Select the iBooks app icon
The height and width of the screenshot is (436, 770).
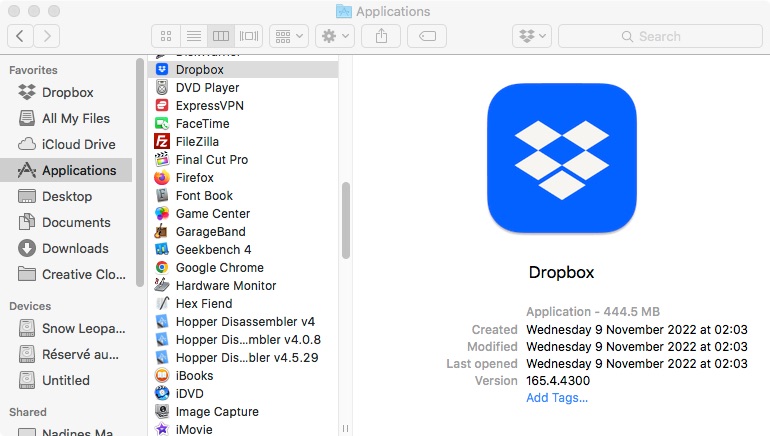click(x=162, y=376)
